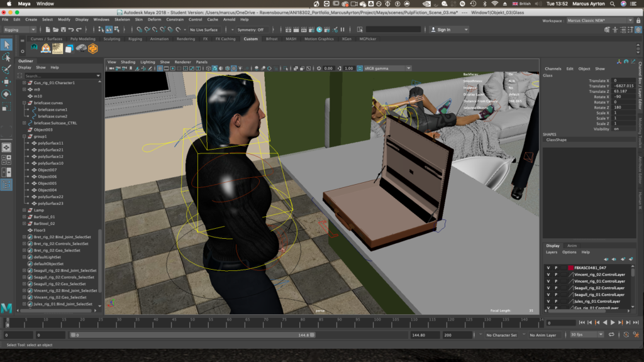Jump to end of playback range
This screenshot has width=644, height=362.
tap(636, 322)
